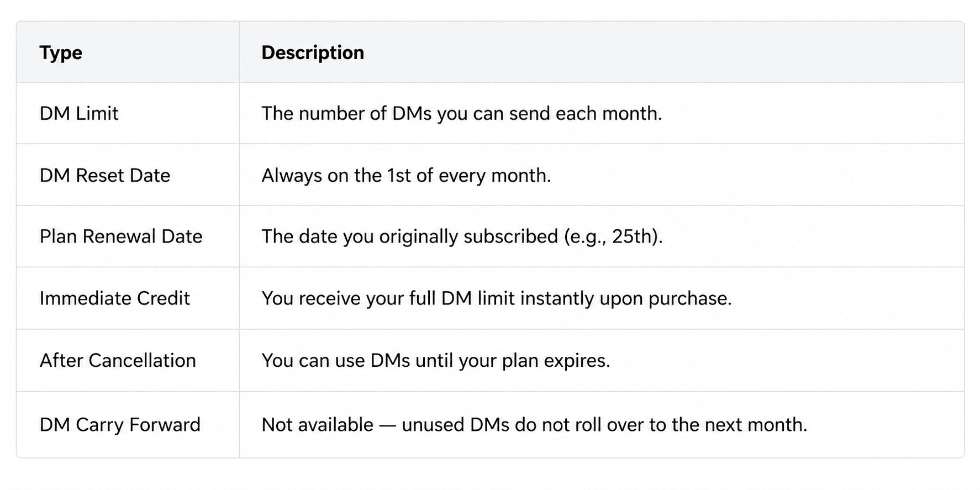This screenshot has width=980, height=490.
Task: Select the DM Reset Date cell
Action: [x=105, y=175]
